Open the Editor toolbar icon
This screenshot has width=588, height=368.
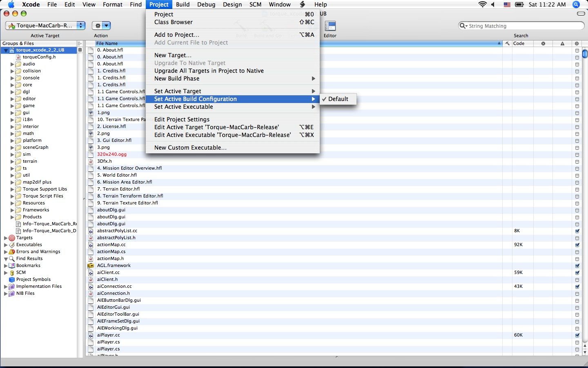[330, 26]
